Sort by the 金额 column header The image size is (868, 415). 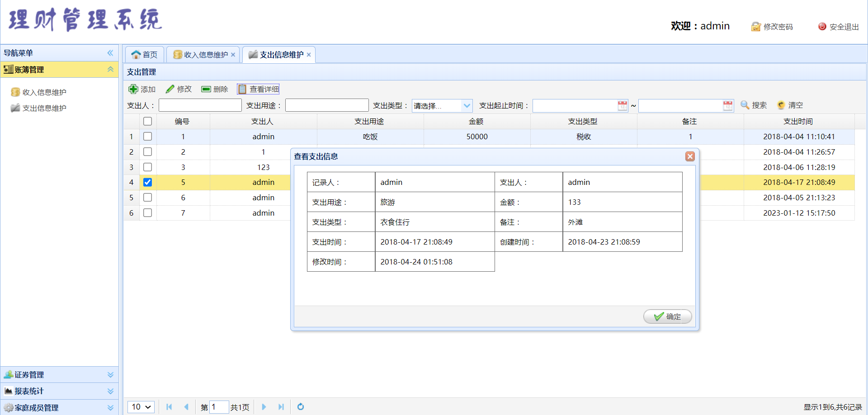coord(476,121)
